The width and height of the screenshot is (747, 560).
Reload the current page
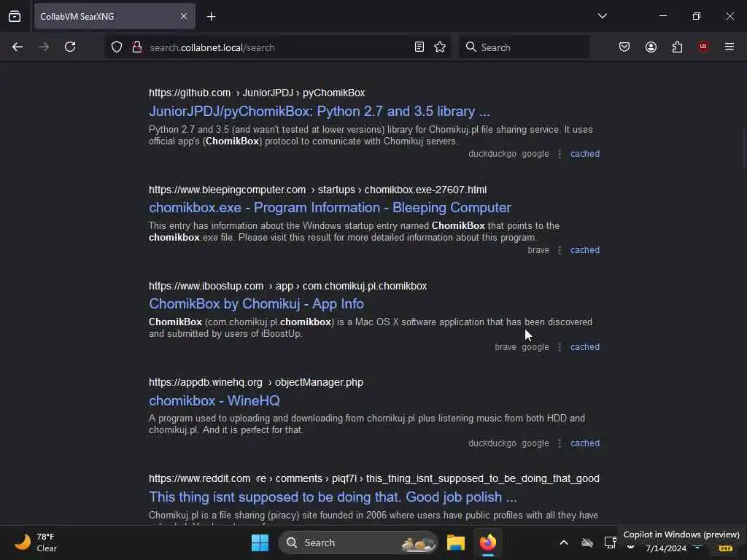70,47
